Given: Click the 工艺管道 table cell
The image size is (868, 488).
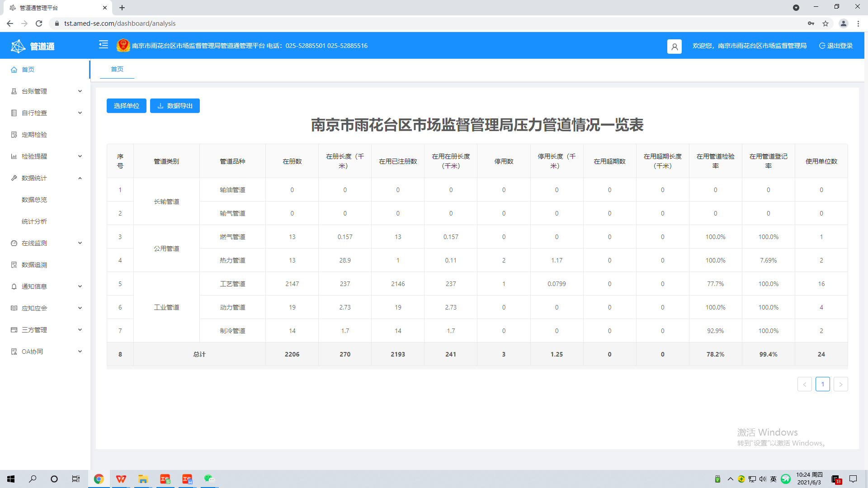Looking at the screenshot, I should pyautogui.click(x=232, y=284).
